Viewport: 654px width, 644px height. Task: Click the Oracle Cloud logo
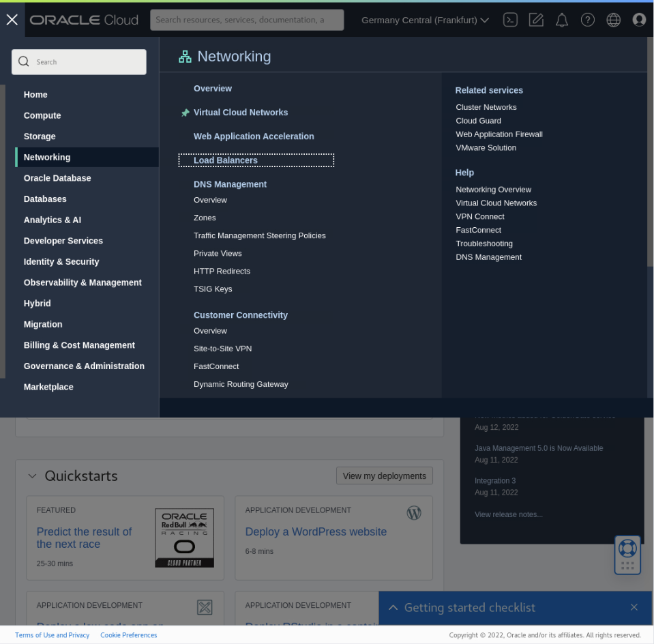tap(84, 20)
